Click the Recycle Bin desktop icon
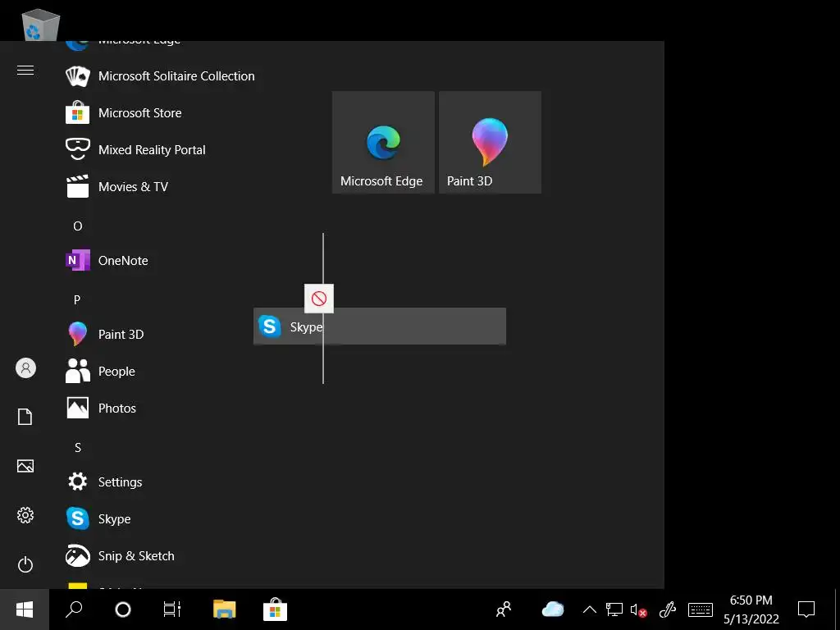 tap(40, 24)
